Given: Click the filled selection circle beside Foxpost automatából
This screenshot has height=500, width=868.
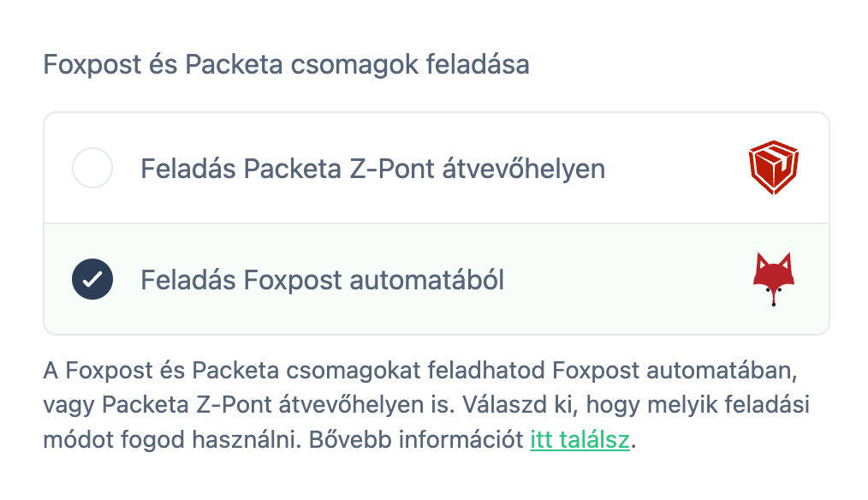Looking at the screenshot, I should [92, 278].
